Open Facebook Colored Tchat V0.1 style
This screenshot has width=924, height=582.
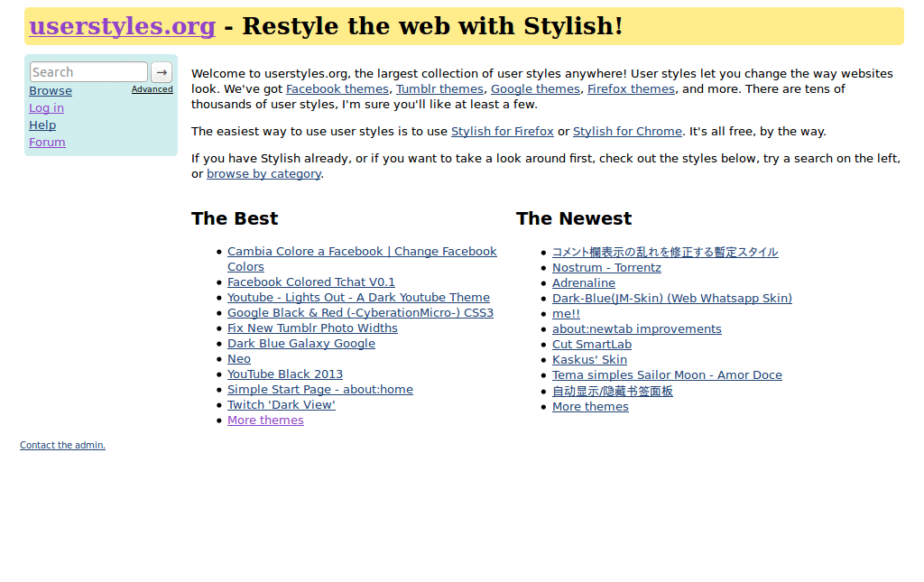click(310, 282)
